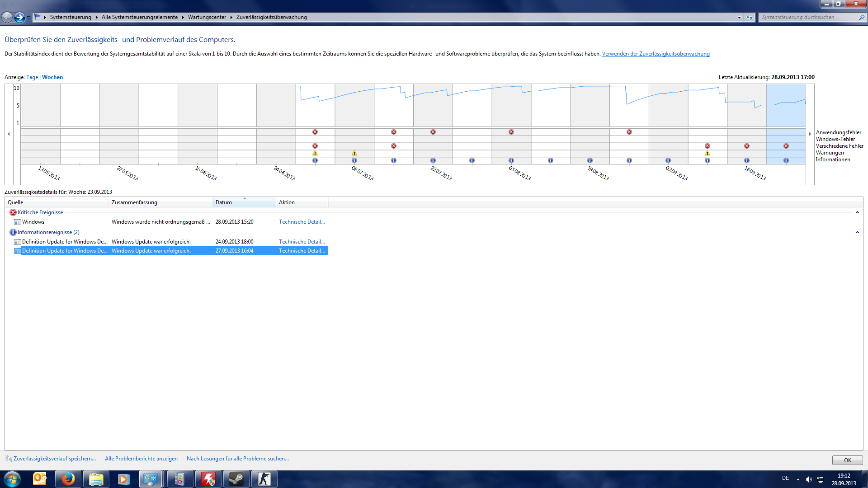Click the Windows Start orb
Image resolution: width=868 pixels, height=488 pixels.
(12, 479)
